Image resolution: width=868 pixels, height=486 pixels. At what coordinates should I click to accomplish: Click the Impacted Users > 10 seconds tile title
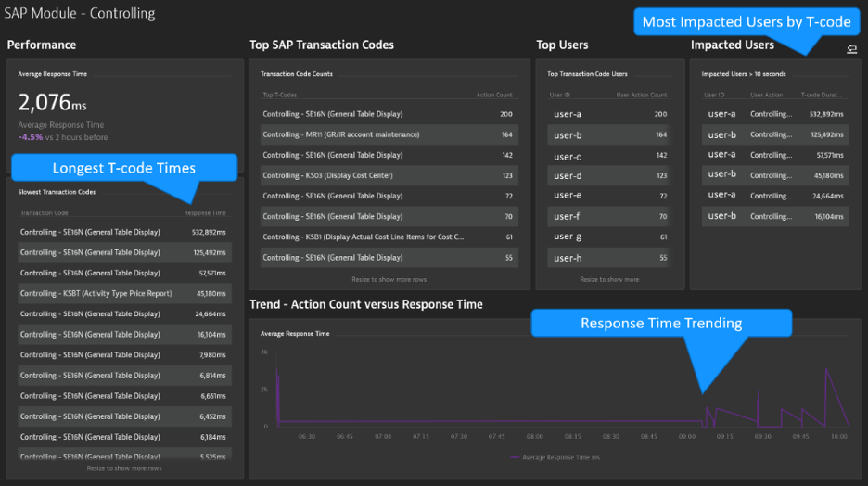[x=744, y=73]
